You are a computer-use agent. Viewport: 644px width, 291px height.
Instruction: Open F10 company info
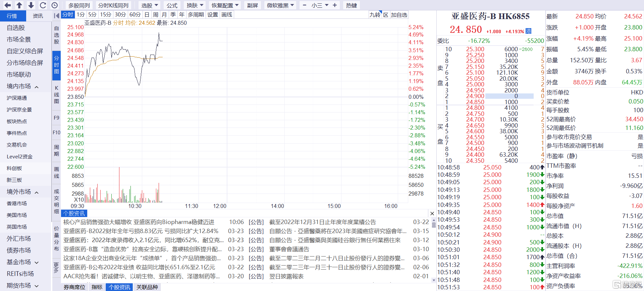click(x=56, y=133)
